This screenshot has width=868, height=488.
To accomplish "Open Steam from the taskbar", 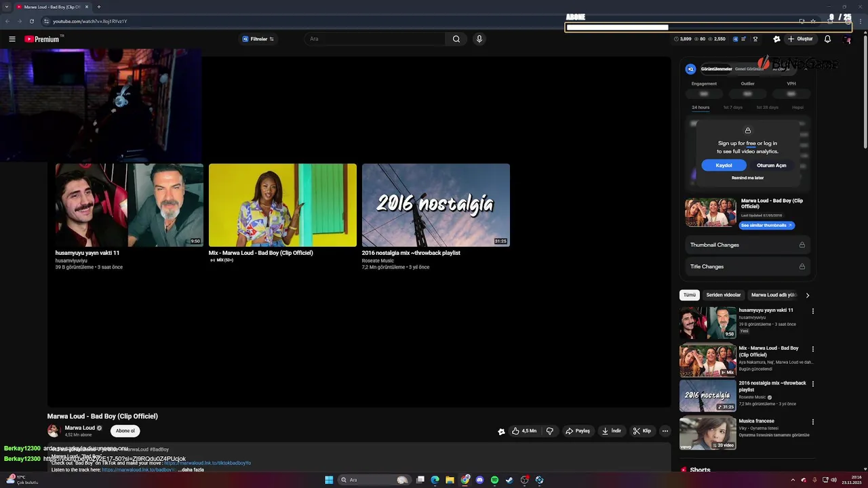I will click(x=510, y=480).
